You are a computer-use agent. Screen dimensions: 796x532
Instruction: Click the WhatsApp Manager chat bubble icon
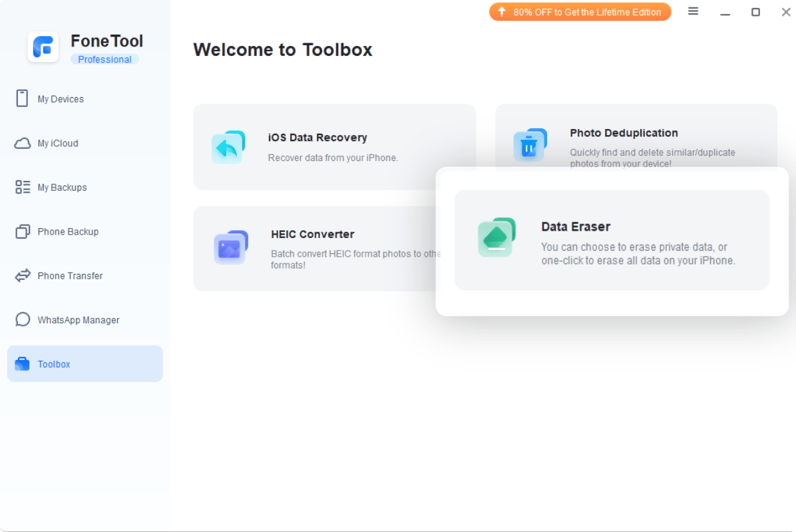23,320
